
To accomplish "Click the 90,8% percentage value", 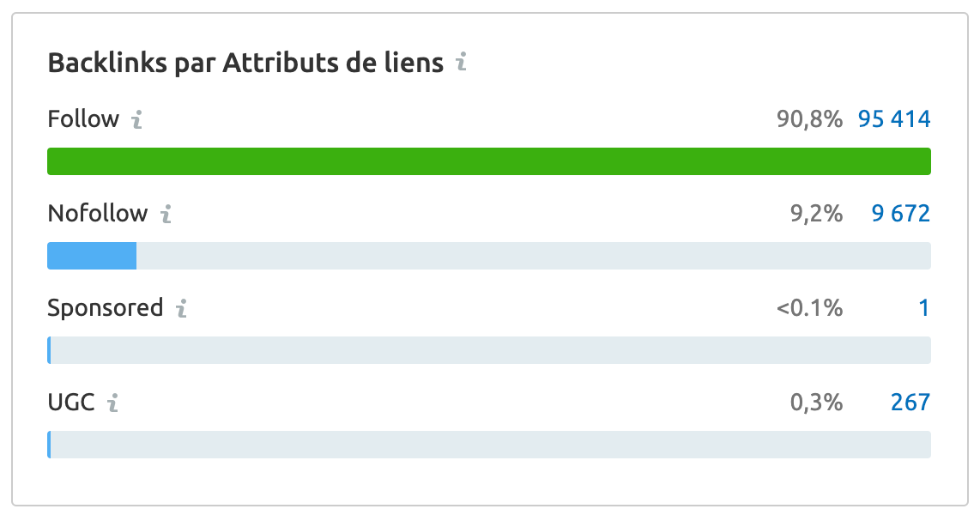I will 812,119.
